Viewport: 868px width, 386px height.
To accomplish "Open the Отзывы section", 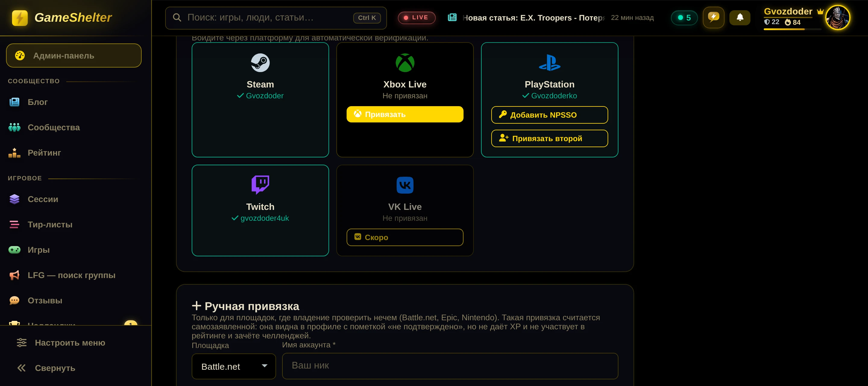I will 45,300.
